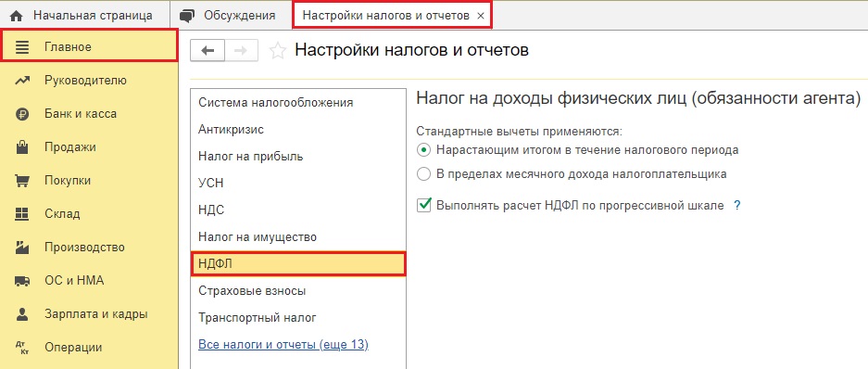Select Страховые взносы in the tax list
Screen dimensions: 868x369
[252, 291]
